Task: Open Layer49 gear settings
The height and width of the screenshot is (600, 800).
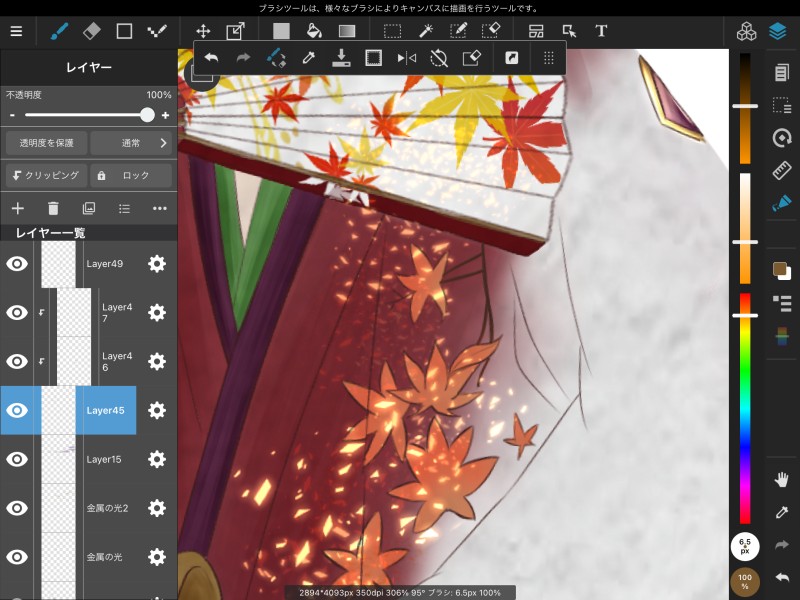Action: pyautogui.click(x=157, y=264)
